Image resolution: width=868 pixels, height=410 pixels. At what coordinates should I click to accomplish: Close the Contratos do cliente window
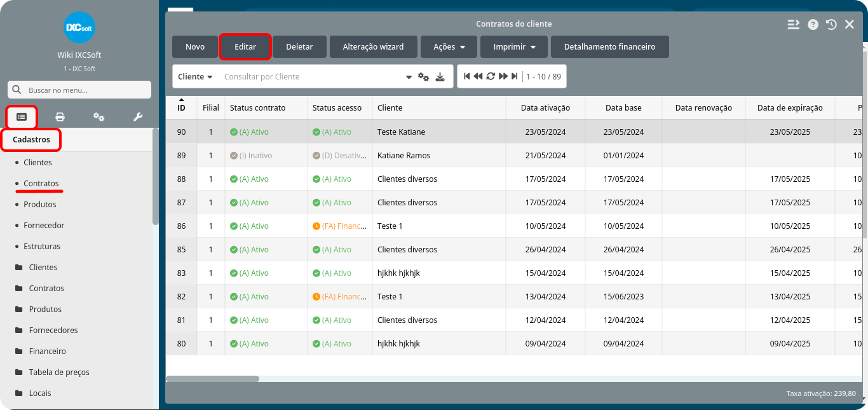tap(850, 25)
